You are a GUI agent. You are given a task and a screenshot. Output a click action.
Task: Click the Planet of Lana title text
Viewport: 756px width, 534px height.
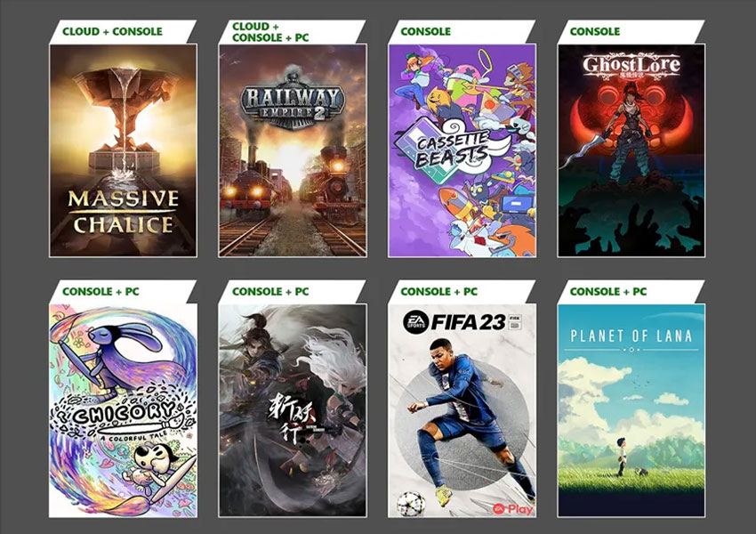[631, 336]
